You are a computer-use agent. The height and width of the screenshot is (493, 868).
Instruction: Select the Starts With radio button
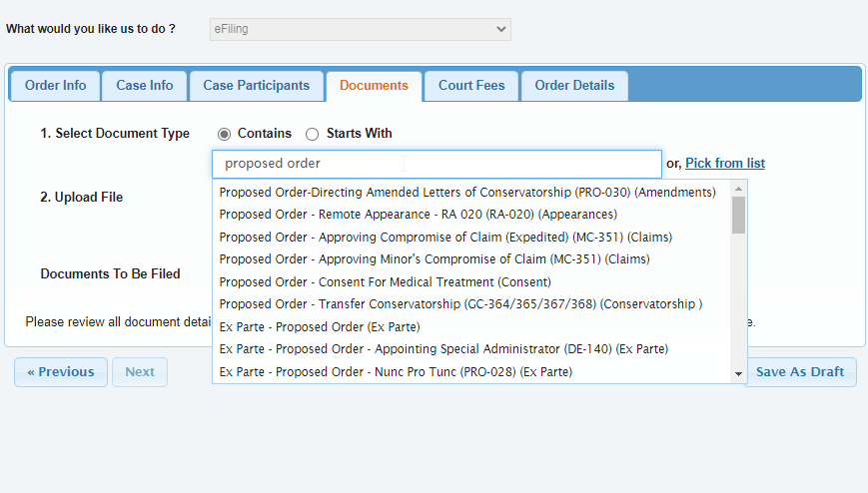(x=313, y=134)
